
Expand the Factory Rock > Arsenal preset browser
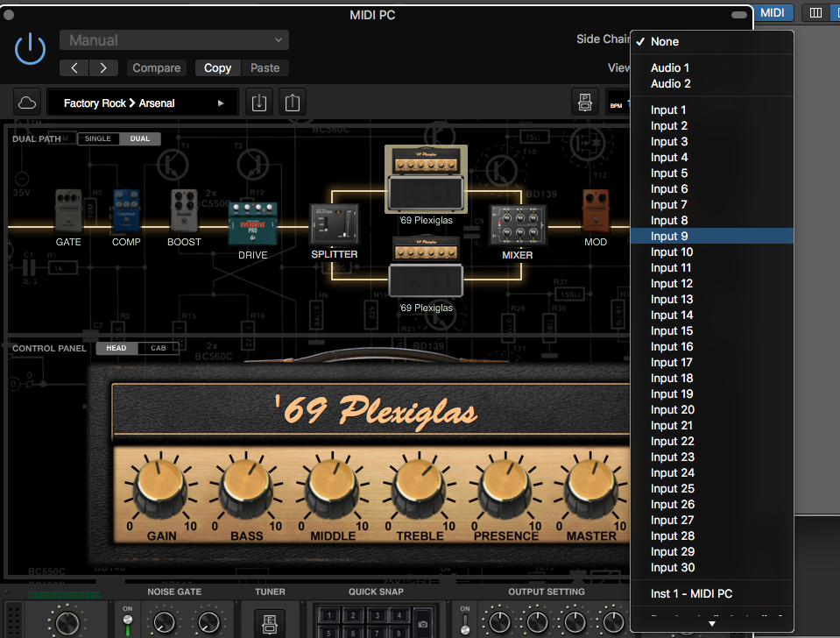tap(143, 103)
